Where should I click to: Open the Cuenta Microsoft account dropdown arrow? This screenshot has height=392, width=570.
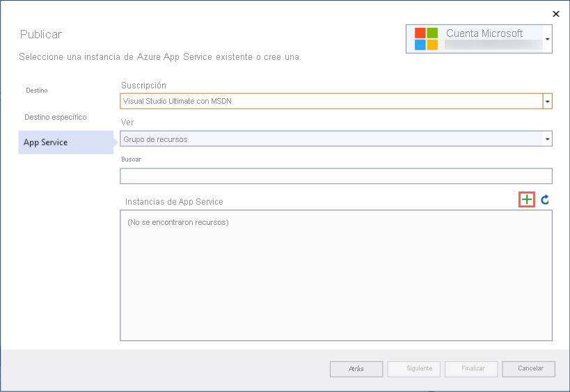click(x=548, y=39)
